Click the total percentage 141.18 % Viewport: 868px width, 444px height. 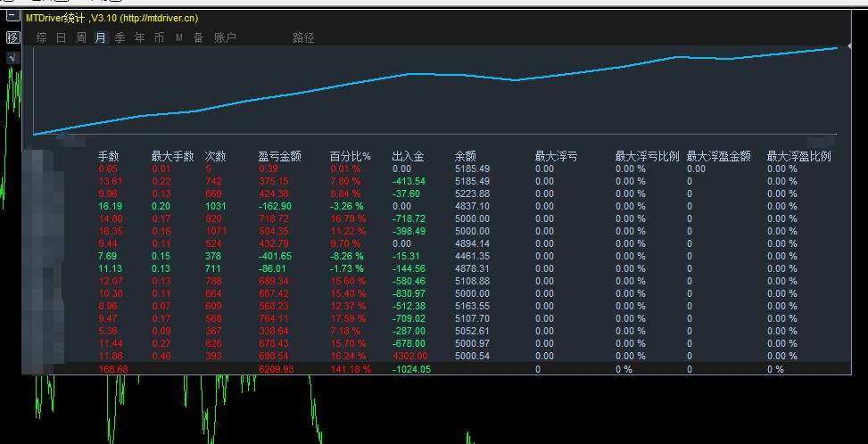click(x=351, y=369)
